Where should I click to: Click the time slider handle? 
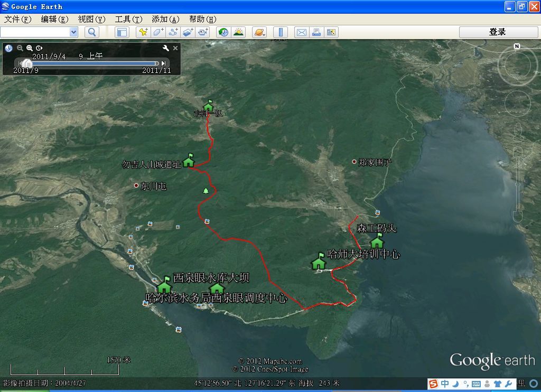pos(27,63)
